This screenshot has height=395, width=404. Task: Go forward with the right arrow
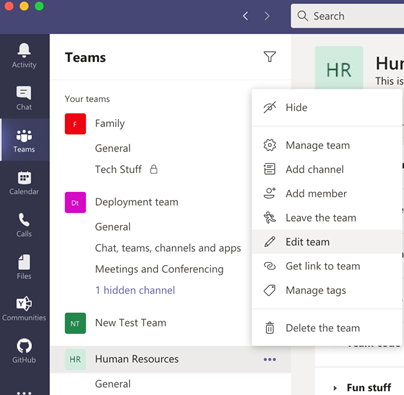coord(267,16)
